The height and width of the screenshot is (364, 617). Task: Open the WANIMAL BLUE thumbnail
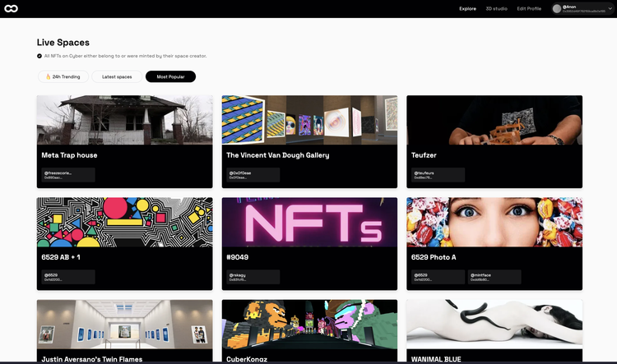click(494, 325)
